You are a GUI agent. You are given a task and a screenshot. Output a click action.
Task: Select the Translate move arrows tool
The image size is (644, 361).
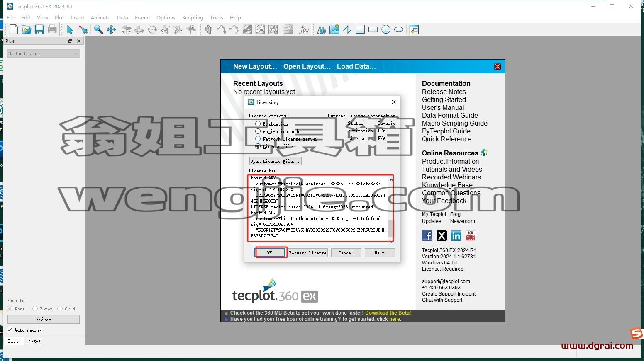[111, 29]
